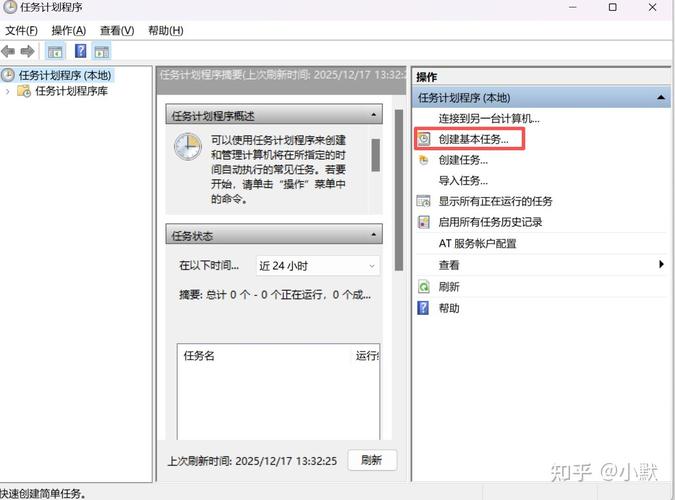Viewport: 675px width, 500px height.
Task: Click 导入任务... action
Action: click(x=463, y=180)
